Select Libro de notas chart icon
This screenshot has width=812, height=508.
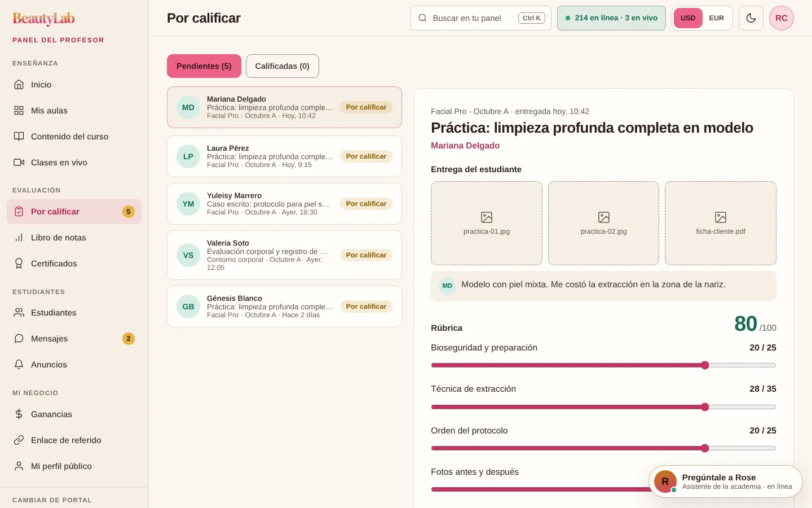click(19, 238)
